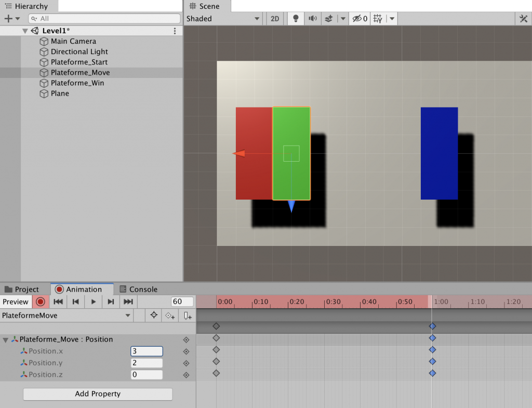Switch to the Console tab
Viewport: 532px width, 408px height.
138,289
